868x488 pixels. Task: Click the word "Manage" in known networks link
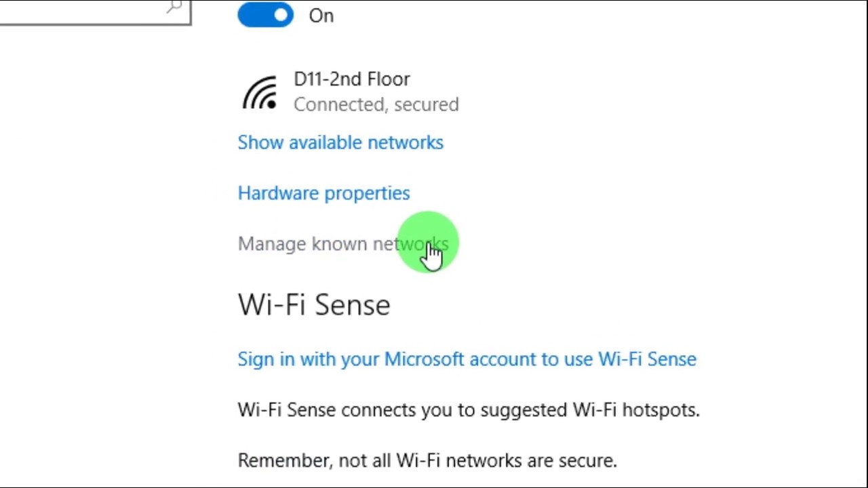tap(271, 244)
